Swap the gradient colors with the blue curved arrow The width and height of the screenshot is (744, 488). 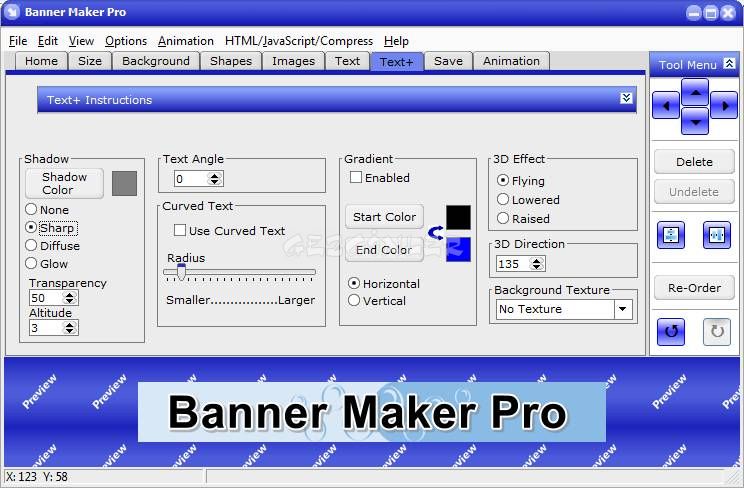click(435, 233)
